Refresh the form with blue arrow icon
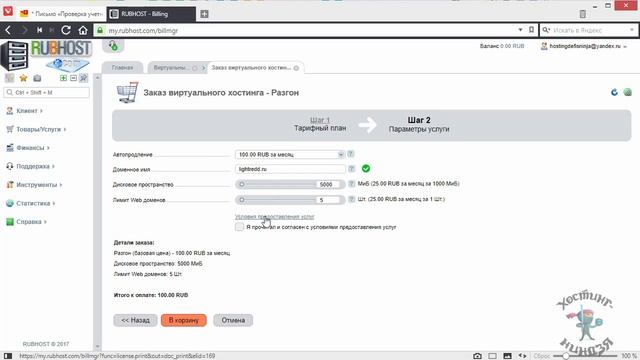The width and height of the screenshot is (640, 360). (x=614, y=92)
